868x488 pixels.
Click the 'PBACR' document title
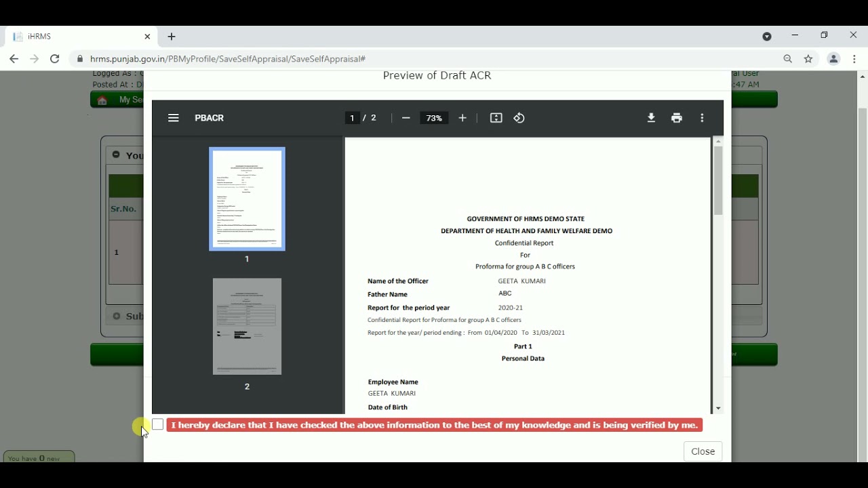210,118
